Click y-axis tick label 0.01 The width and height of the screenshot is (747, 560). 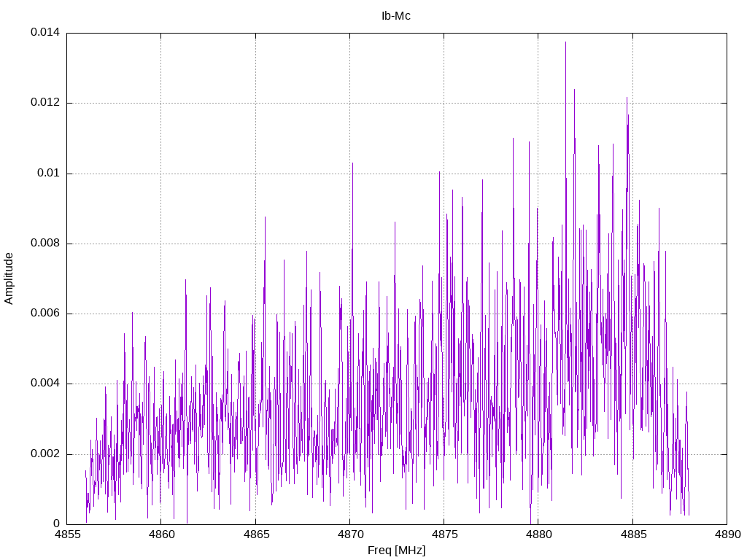(49, 173)
